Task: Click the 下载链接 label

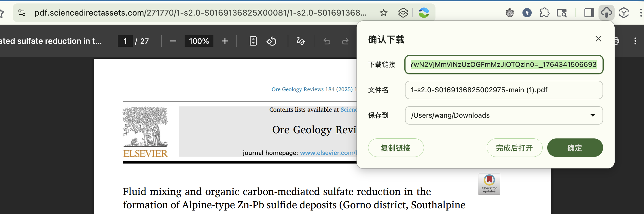Action: [x=382, y=65]
